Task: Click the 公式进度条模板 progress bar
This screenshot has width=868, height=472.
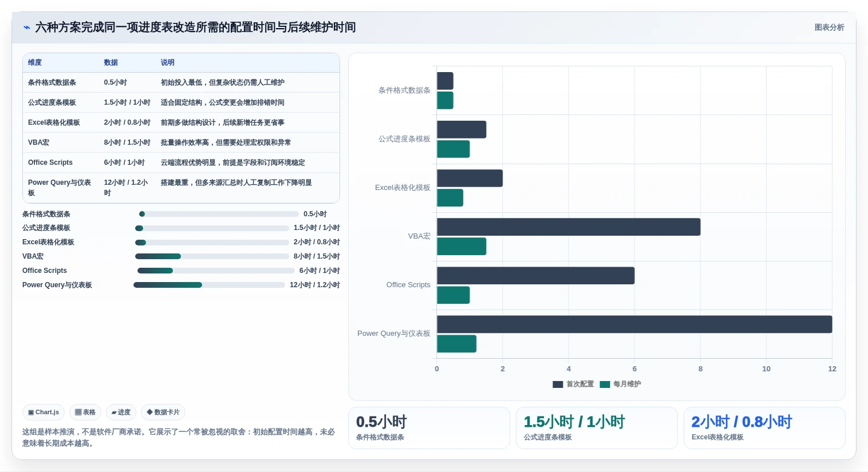Action: pyautogui.click(x=212, y=228)
